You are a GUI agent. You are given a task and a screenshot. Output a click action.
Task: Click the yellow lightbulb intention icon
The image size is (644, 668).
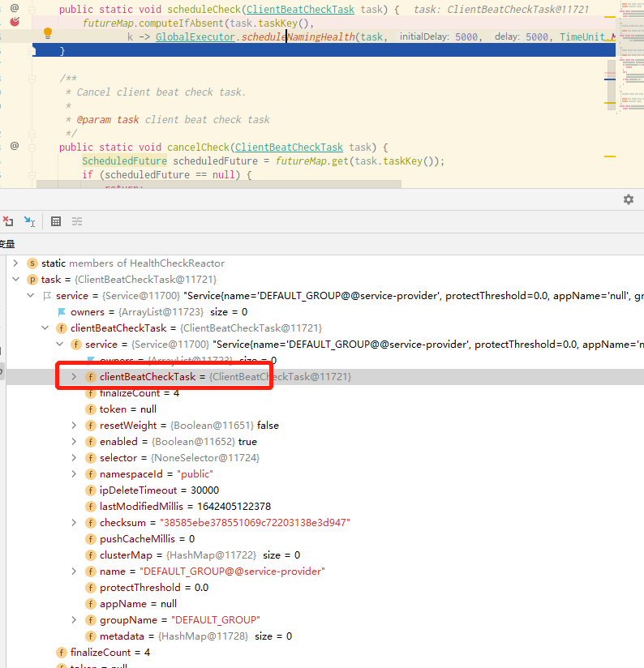(x=48, y=33)
